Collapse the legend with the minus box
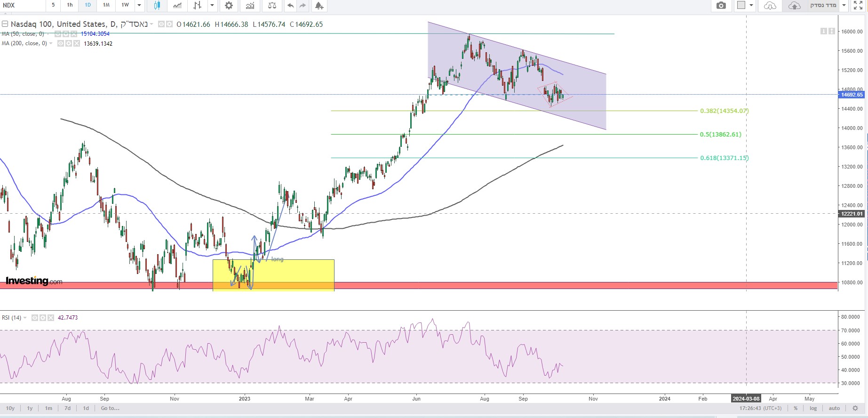 [5, 24]
